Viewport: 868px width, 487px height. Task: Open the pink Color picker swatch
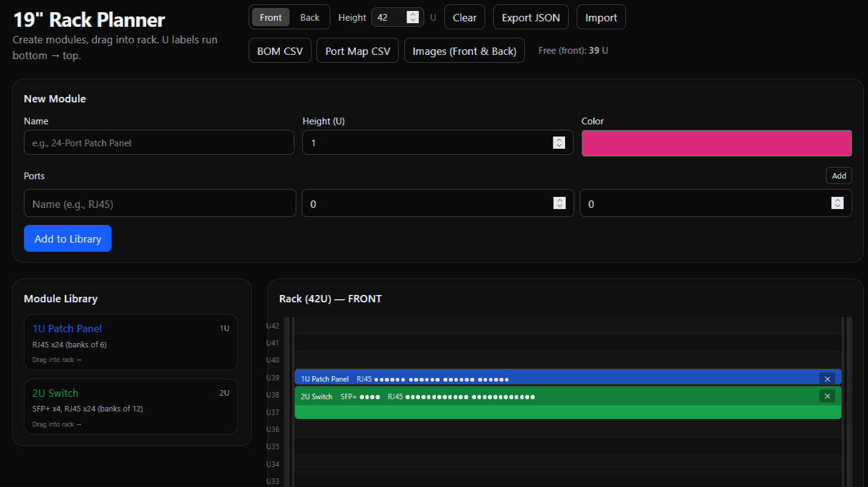pos(716,143)
